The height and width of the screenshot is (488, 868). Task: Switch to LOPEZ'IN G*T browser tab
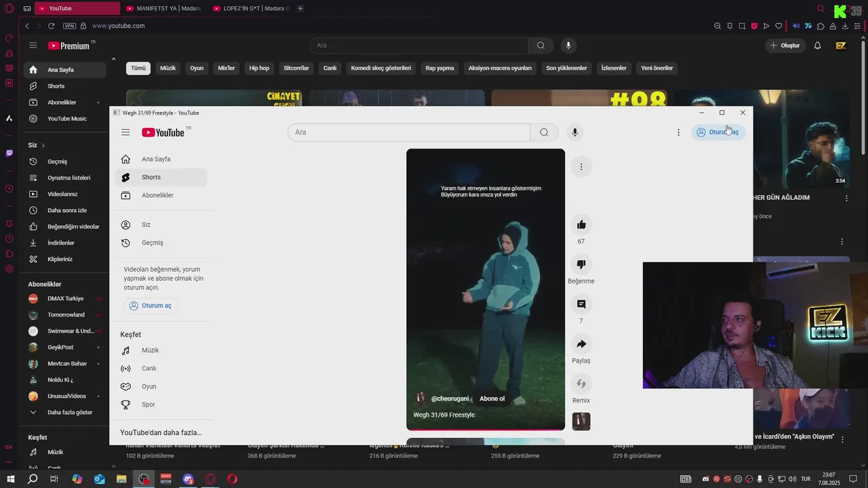point(251,8)
